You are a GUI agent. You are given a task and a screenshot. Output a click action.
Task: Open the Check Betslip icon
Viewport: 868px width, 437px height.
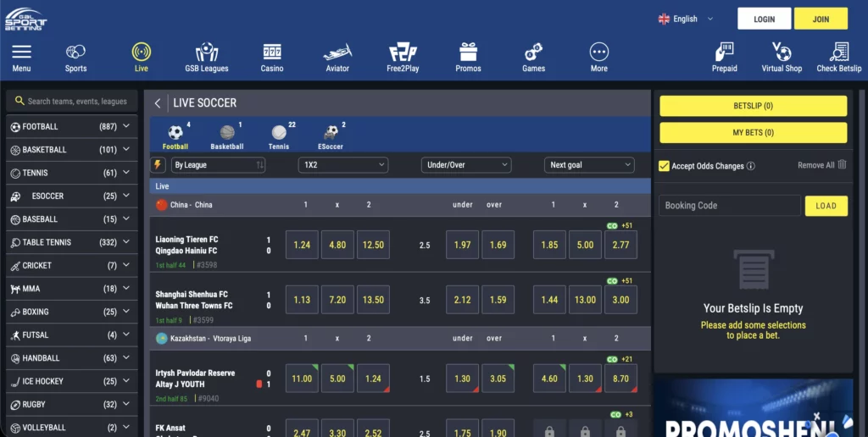click(839, 52)
